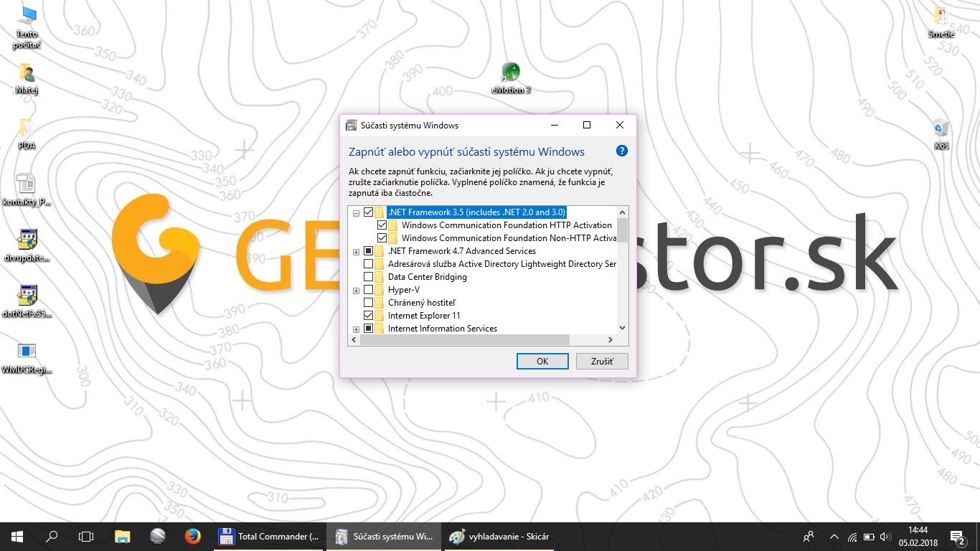Screen dimensions: 980x551
Task: Uncheck WCF HTTP Activation checkbox
Action: (x=382, y=225)
